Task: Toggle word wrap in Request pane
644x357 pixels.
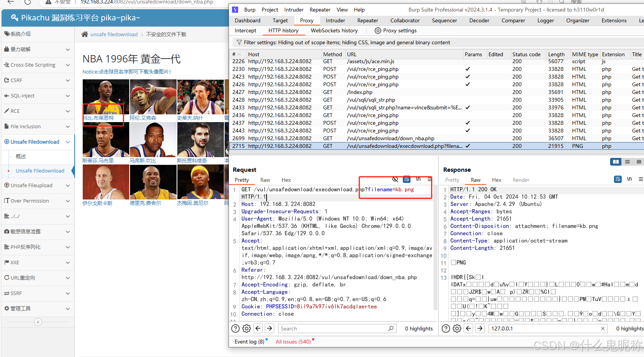Action: [x=407, y=179]
